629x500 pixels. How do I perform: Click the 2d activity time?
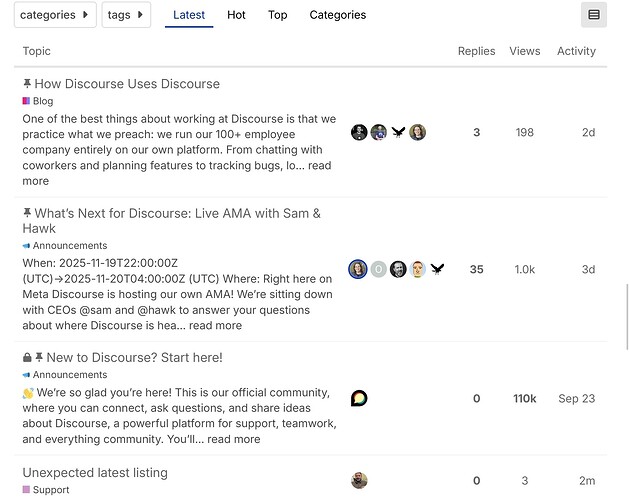[x=588, y=132]
